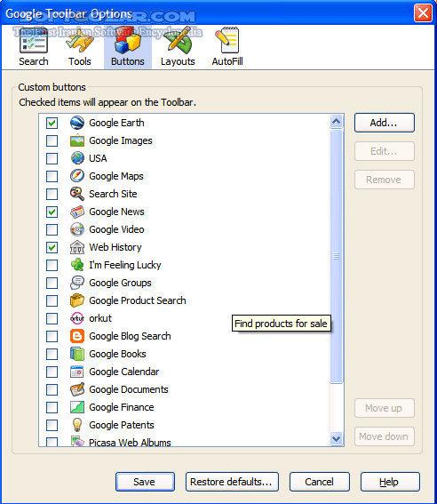Viewport: 437px width, 504px height.
Task: Click the Google Blog Search Blogger icon
Action: pyautogui.click(x=77, y=336)
